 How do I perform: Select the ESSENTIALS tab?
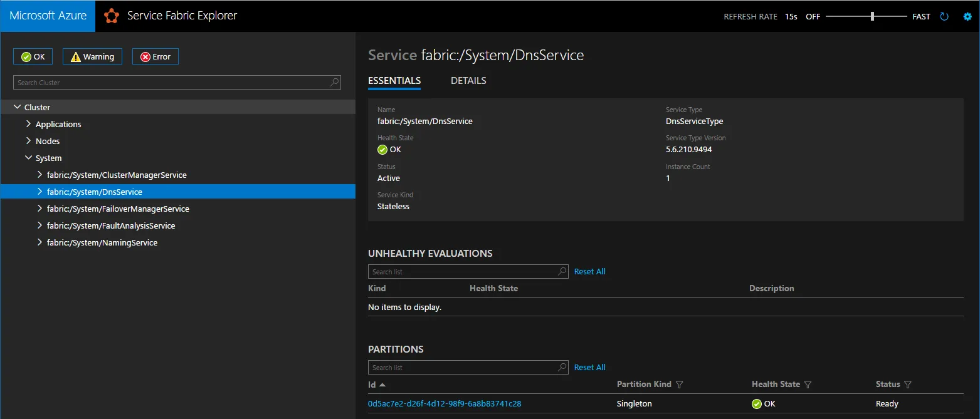pos(394,81)
